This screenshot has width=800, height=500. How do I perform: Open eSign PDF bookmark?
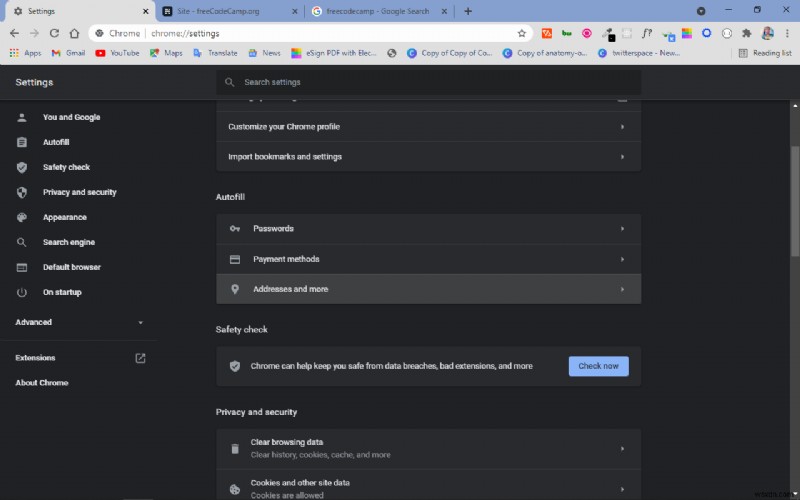[334, 53]
